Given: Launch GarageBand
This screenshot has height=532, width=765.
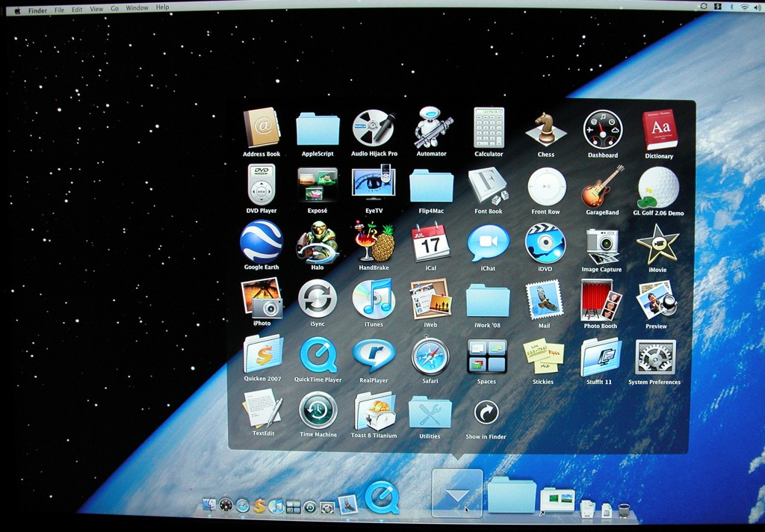Looking at the screenshot, I should pyautogui.click(x=603, y=187).
